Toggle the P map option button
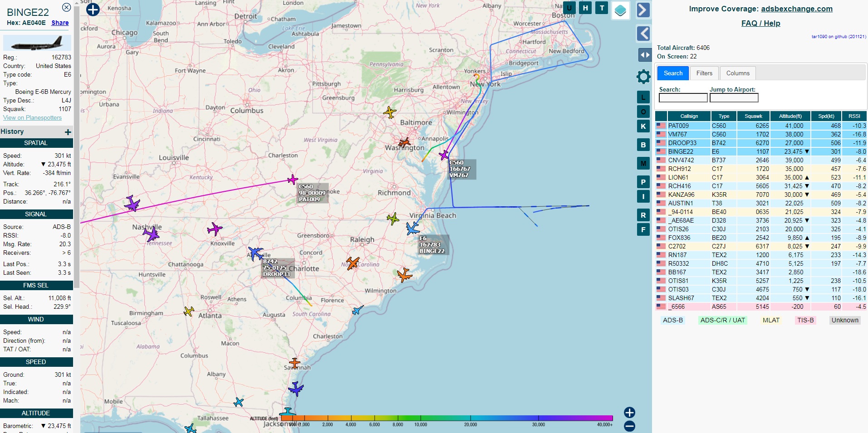 [643, 182]
